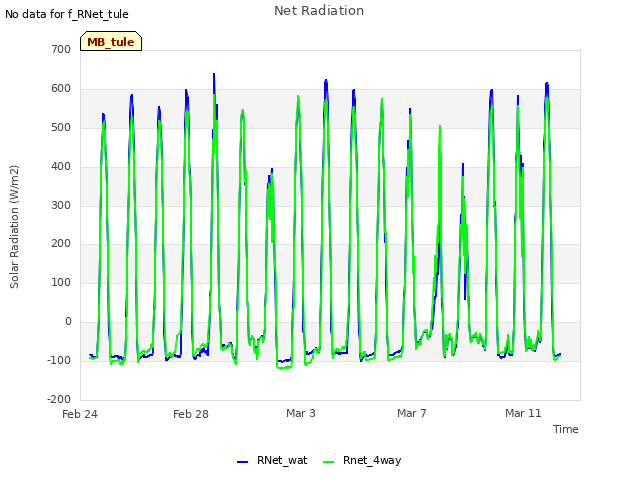Viewport: 640px width, 480px height.
Task: Click the green Rnet_4way legend swatch
Action: coord(329,462)
